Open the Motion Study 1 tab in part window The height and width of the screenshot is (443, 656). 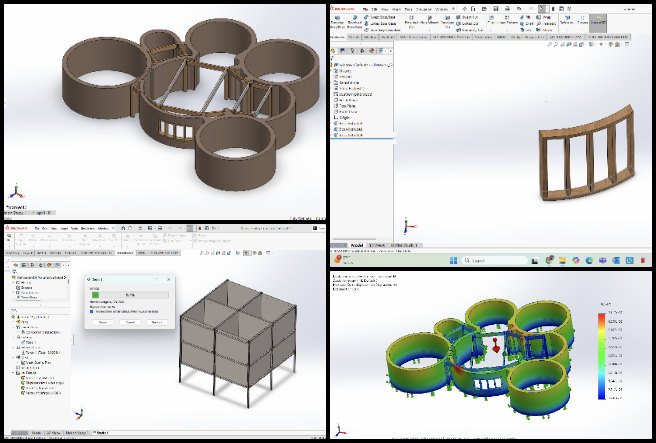pos(405,245)
